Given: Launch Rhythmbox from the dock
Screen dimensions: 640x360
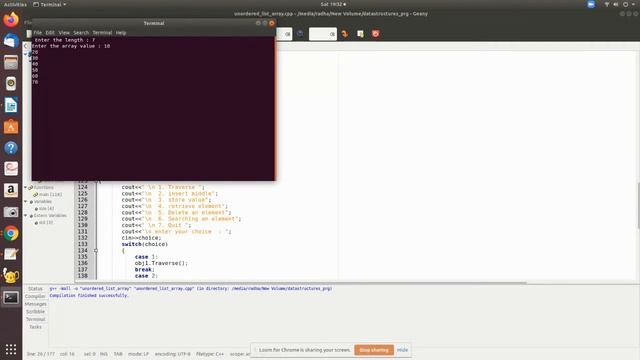Looking at the screenshot, I should coord(11,84).
